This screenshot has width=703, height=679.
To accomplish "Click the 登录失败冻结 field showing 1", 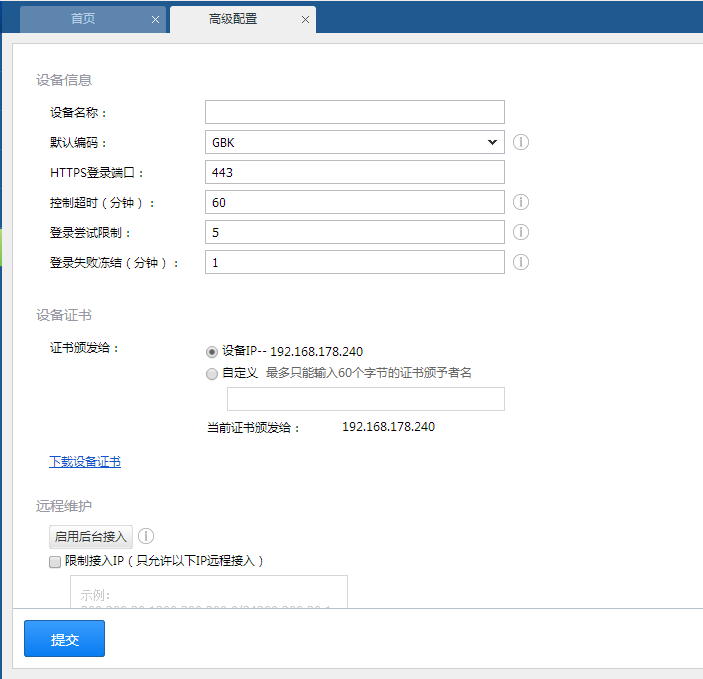I will pos(355,262).
